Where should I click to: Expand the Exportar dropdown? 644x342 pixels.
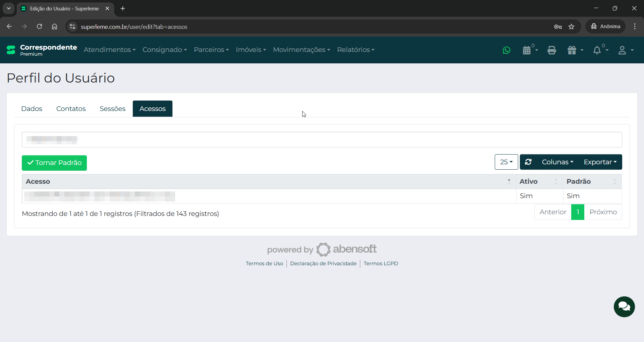pos(600,162)
